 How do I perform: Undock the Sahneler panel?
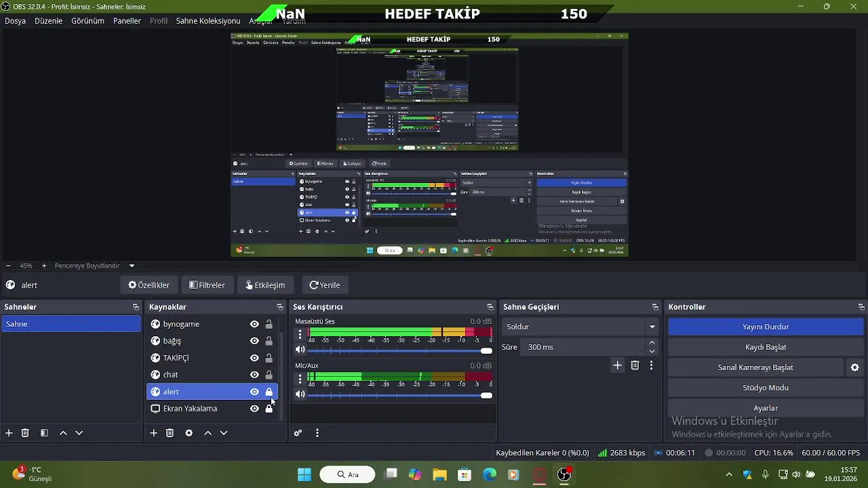(136, 307)
